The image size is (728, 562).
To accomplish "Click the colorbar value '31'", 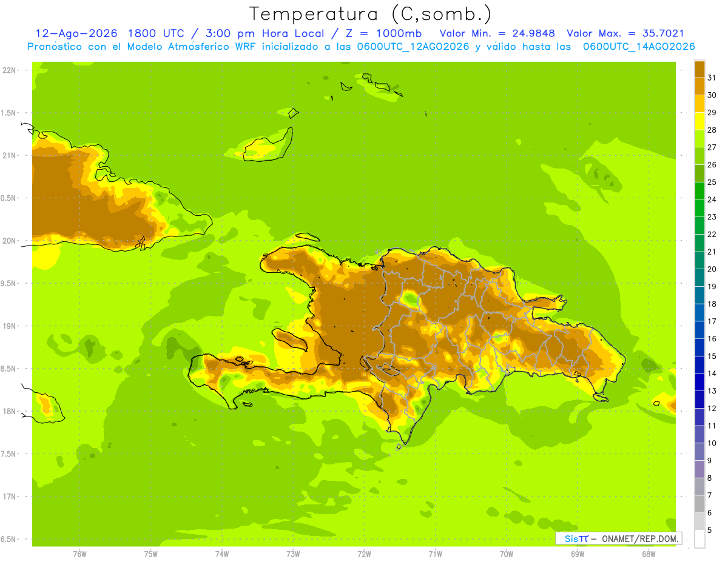I will (712, 78).
